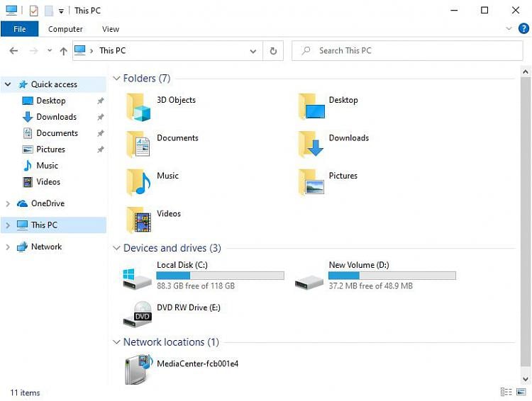Expand the This PC tree node
The width and height of the screenshot is (532, 401).
(8, 225)
